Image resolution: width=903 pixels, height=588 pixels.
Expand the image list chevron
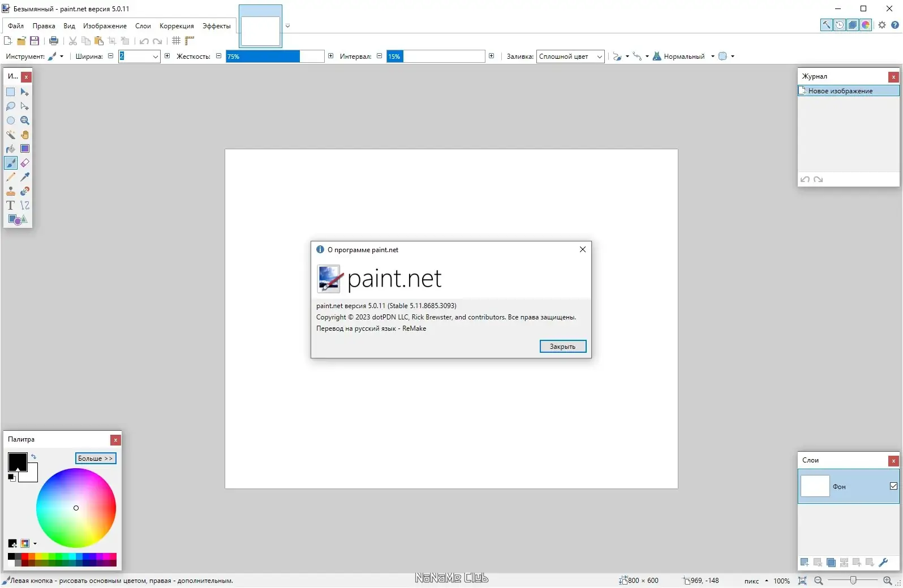coord(287,25)
